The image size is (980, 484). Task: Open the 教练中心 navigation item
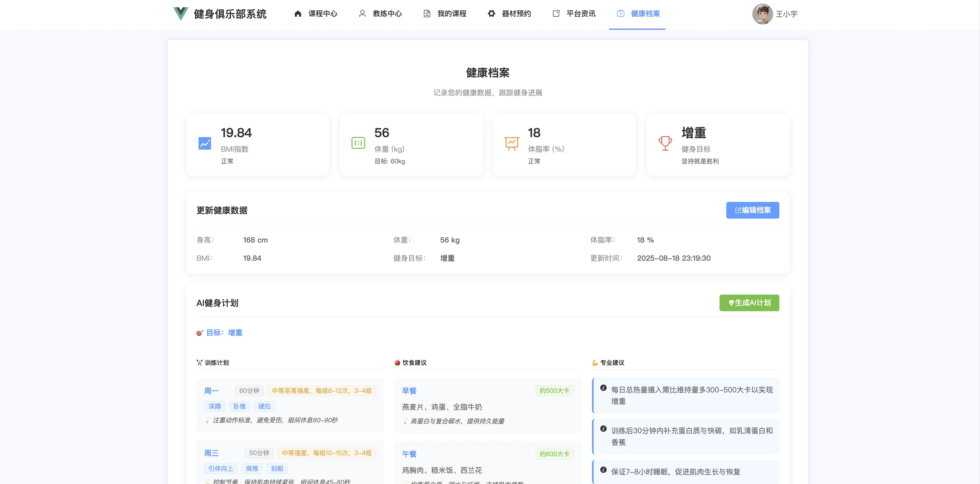pos(387,14)
